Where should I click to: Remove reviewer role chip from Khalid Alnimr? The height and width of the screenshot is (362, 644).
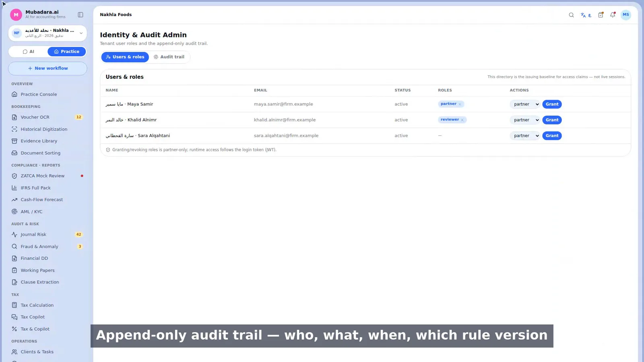[462, 120]
